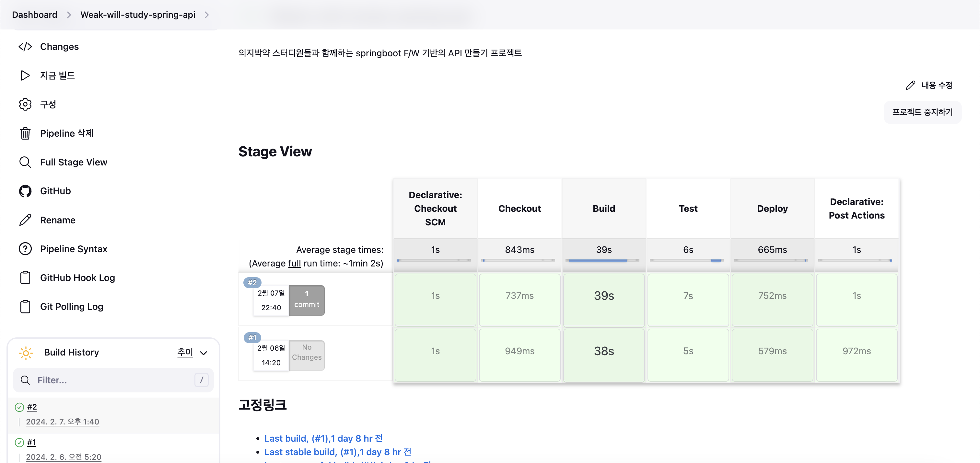Go to the Dashboard breadcrumb

(x=35, y=15)
